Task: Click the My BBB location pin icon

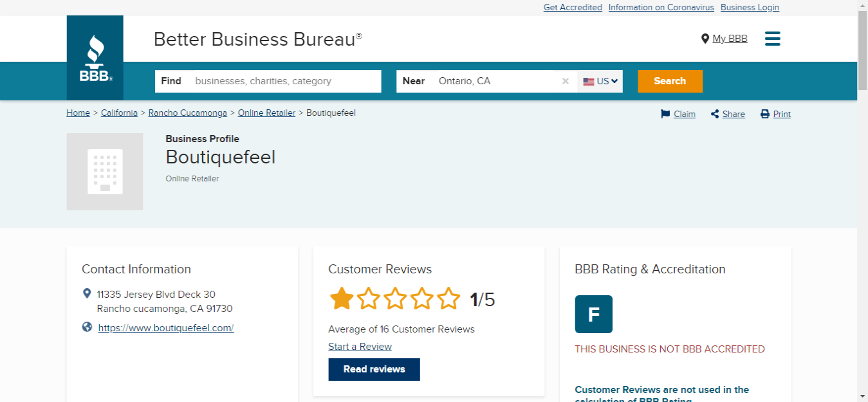Action: coord(705,39)
